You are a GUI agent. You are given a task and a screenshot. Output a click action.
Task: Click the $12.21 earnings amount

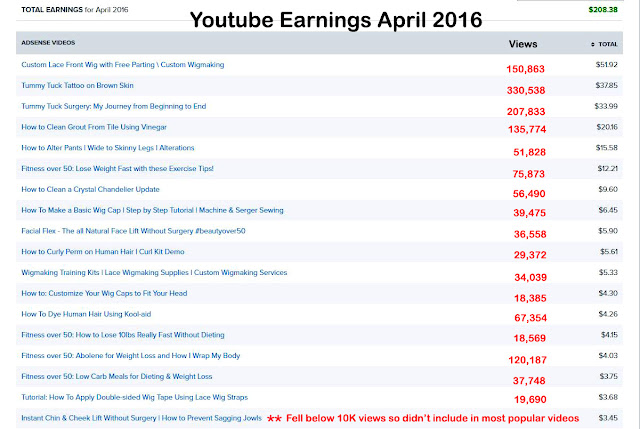607,169
